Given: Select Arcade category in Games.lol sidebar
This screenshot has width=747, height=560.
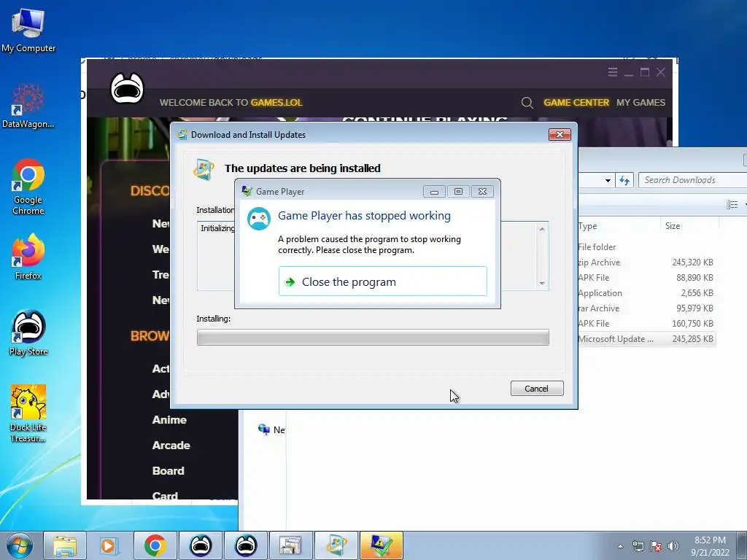Looking at the screenshot, I should [171, 446].
